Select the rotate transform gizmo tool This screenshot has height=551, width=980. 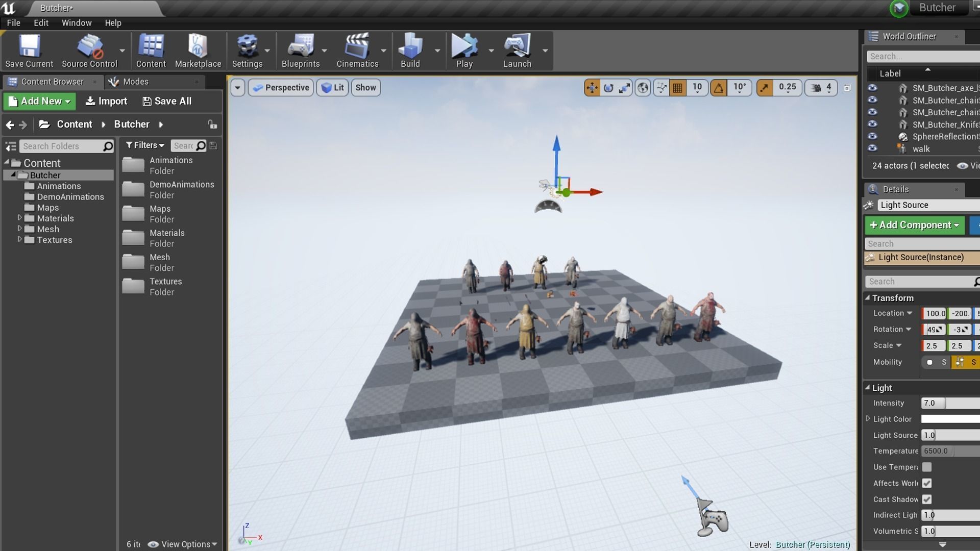[x=608, y=88]
